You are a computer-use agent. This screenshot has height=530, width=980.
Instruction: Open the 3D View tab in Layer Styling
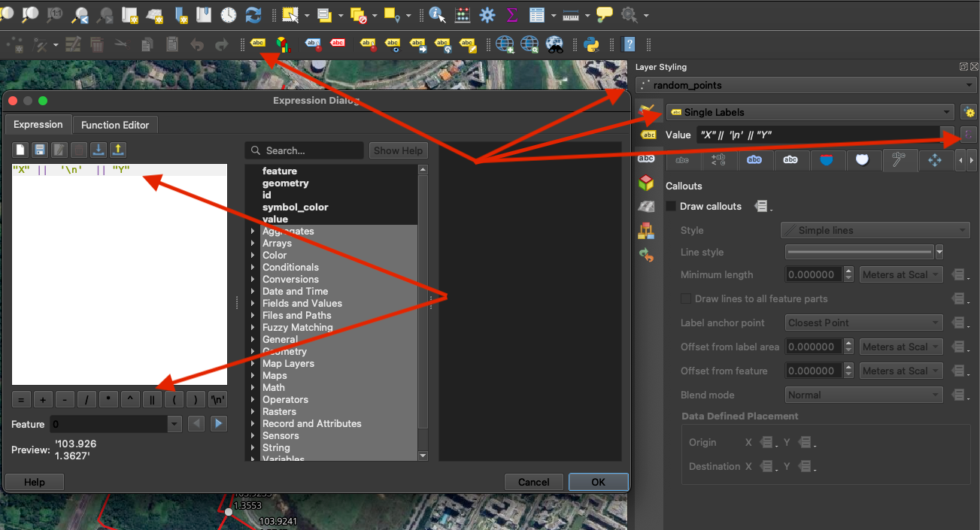(646, 183)
